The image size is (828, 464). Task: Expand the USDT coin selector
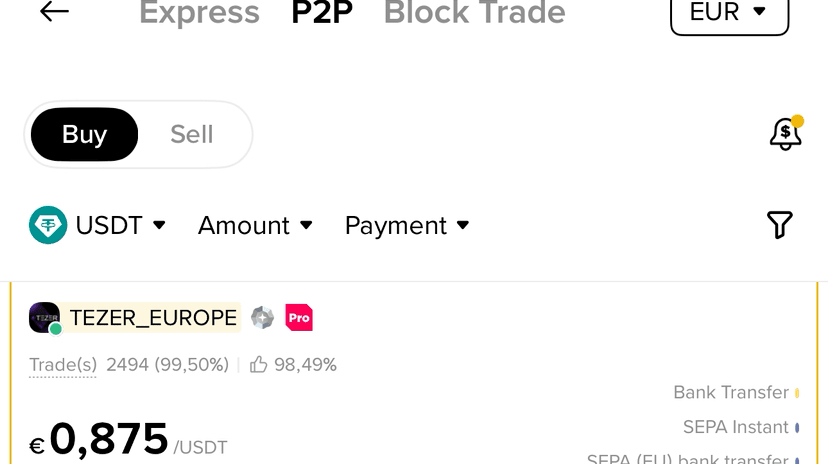point(98,225)
